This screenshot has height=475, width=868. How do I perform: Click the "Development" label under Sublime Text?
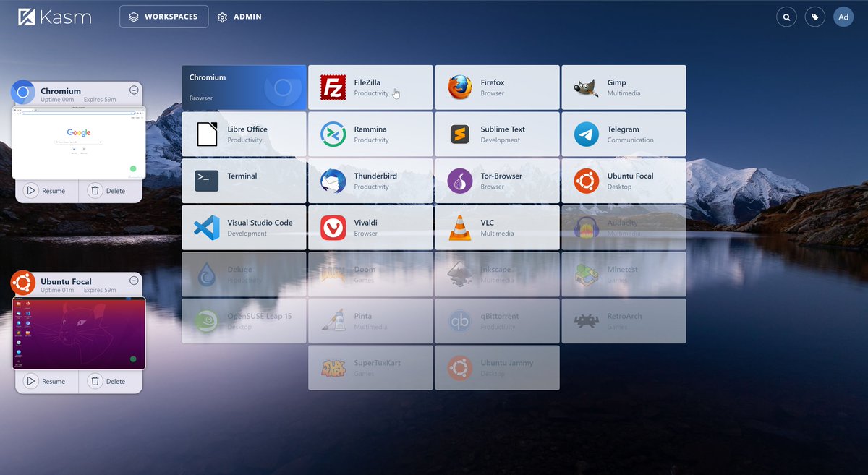point(501,140)
